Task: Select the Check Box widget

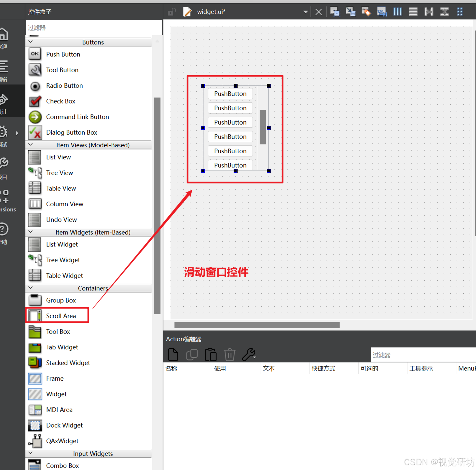Action: coord(61,101)
